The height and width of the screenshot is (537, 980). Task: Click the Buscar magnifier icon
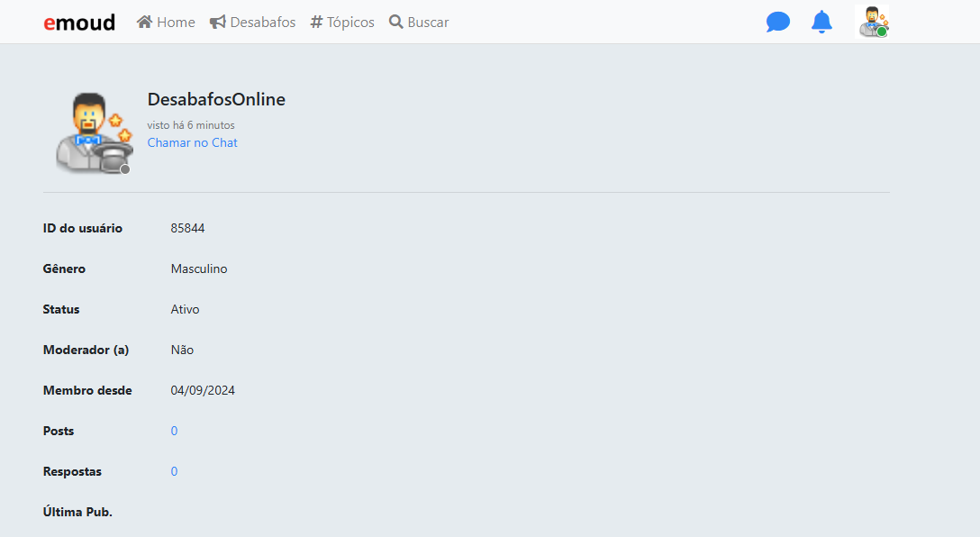tap(395, 22)
